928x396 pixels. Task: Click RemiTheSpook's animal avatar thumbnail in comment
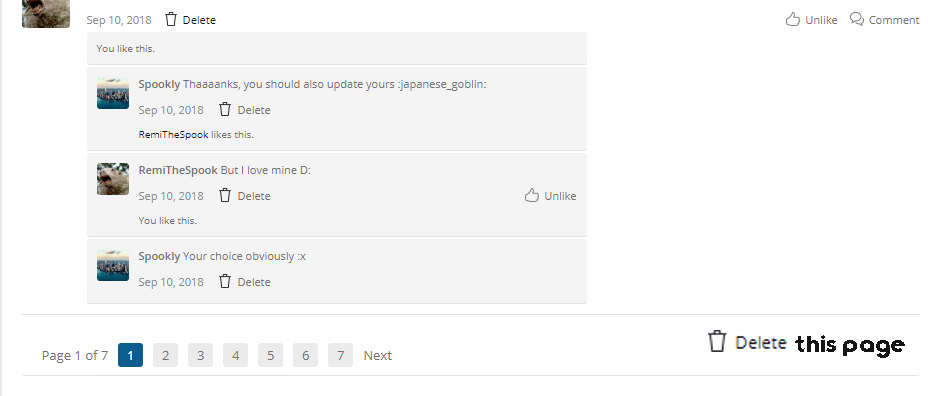[113, 179]
